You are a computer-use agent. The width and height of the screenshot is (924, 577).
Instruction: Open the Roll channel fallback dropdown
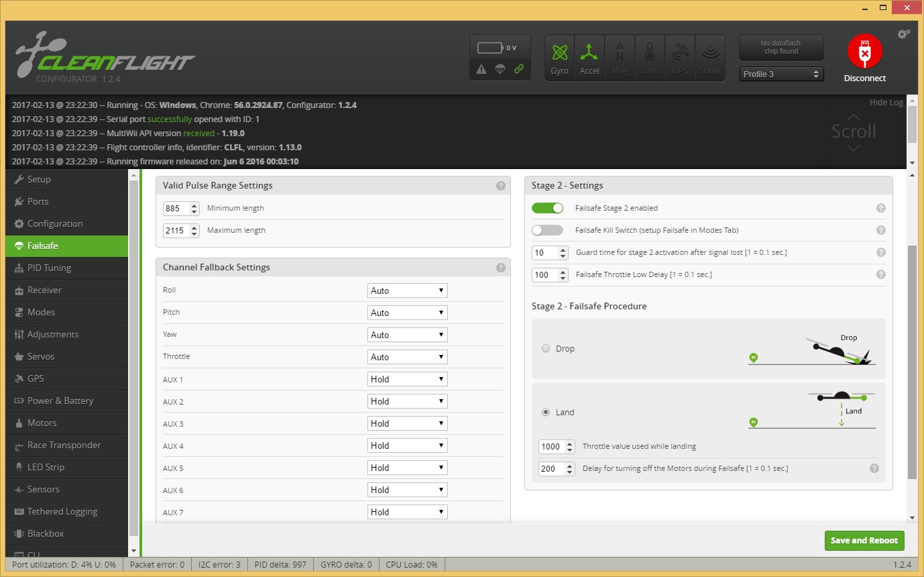pyautogui.click(x=407, y=291)
